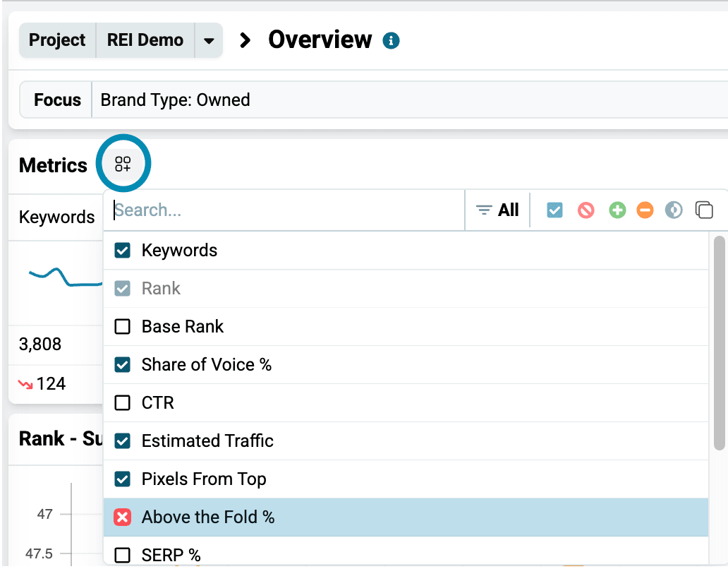728x569 pixels.
Task: Click the breadcrumb chevron before Overview
Action: 245,40
